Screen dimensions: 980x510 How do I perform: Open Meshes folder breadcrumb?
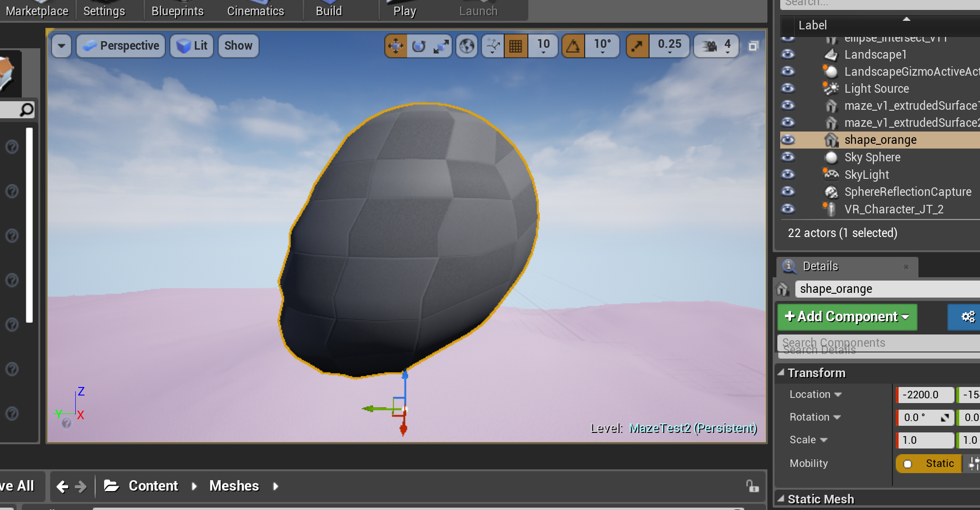click(x=234, y=486)
